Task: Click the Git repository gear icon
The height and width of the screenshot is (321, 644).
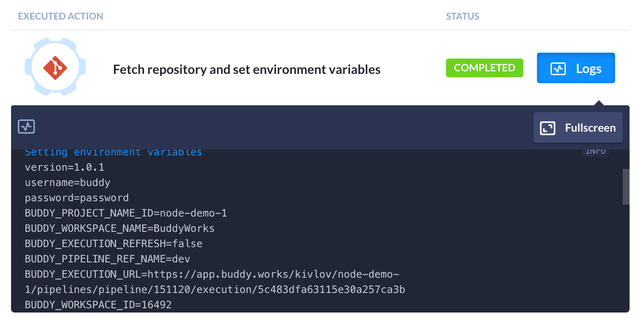Action: pyautogui.click(x=55, y=68)
